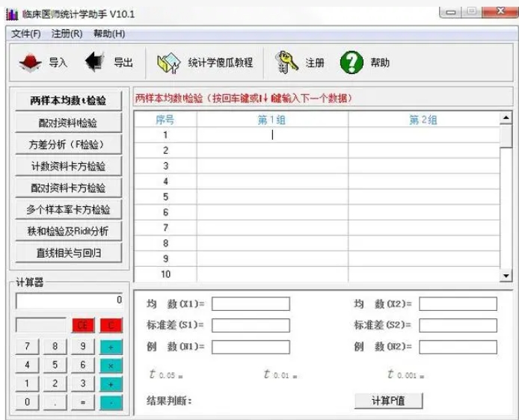Click the application title bar icon

click(x=12, y=14)
